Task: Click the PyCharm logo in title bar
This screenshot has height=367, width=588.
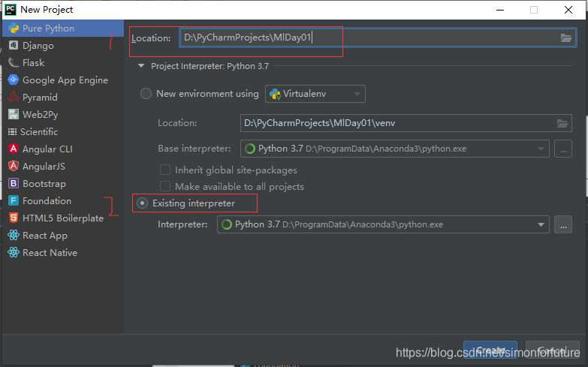Action: tap(11, 9)
